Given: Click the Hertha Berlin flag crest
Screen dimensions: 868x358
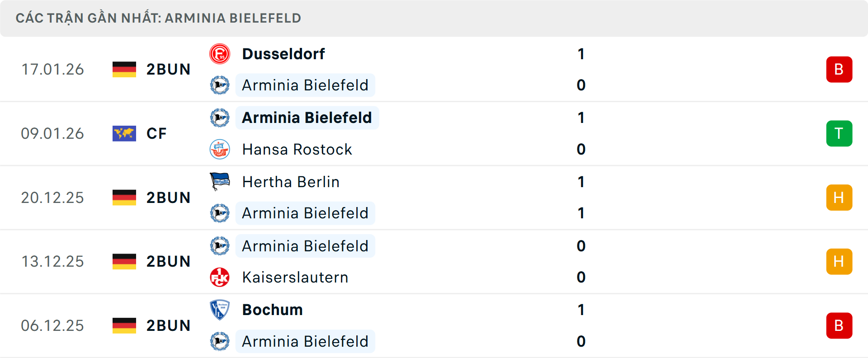Looking at the screenshot, I should click(220, 182).
